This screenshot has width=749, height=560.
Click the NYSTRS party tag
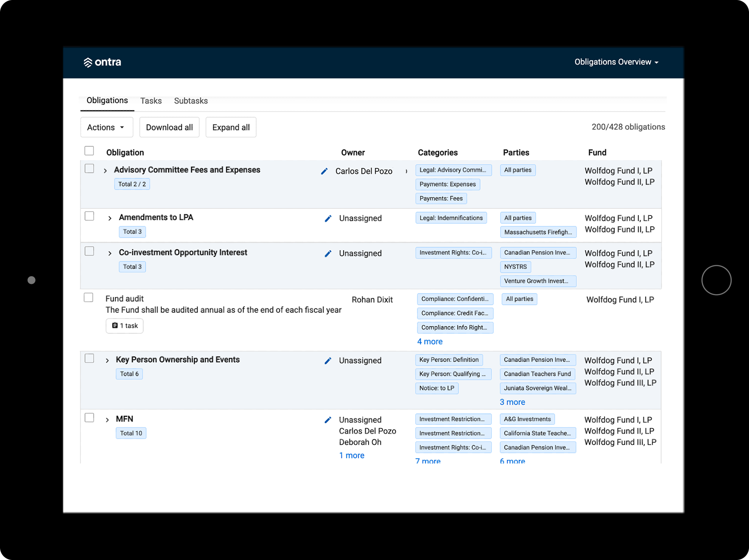(x=515, y=267)
